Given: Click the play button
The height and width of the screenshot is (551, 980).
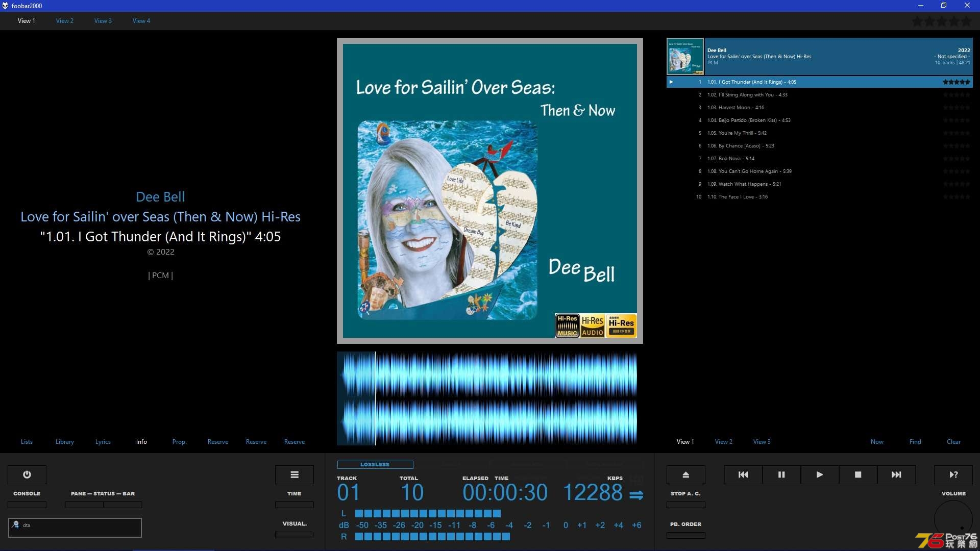Looking at the screenshot, I should (820, 474).
